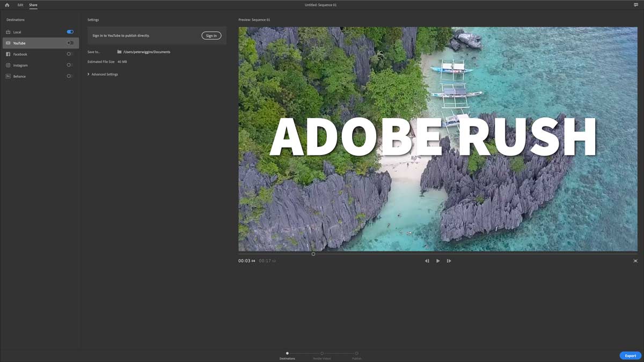The height and width of the screenshot is (362, 644).
Task: Click the preview video frame
Action: click(438, 139)
